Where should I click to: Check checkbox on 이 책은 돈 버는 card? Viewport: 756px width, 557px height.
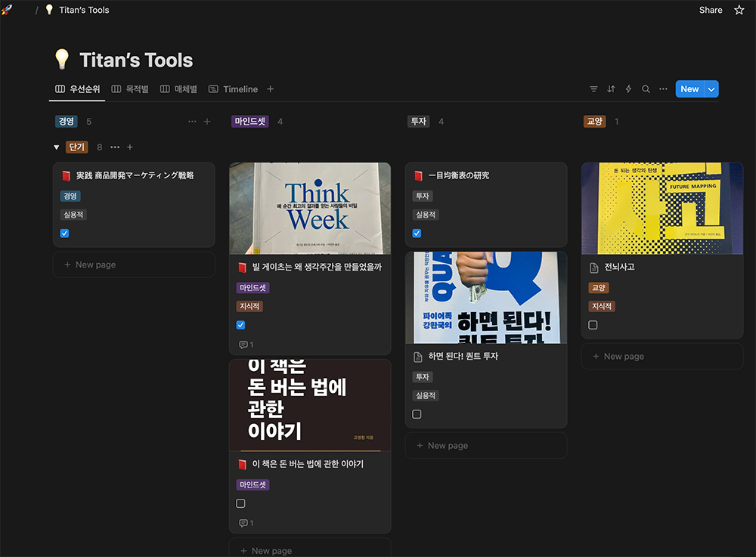[240, 503]
